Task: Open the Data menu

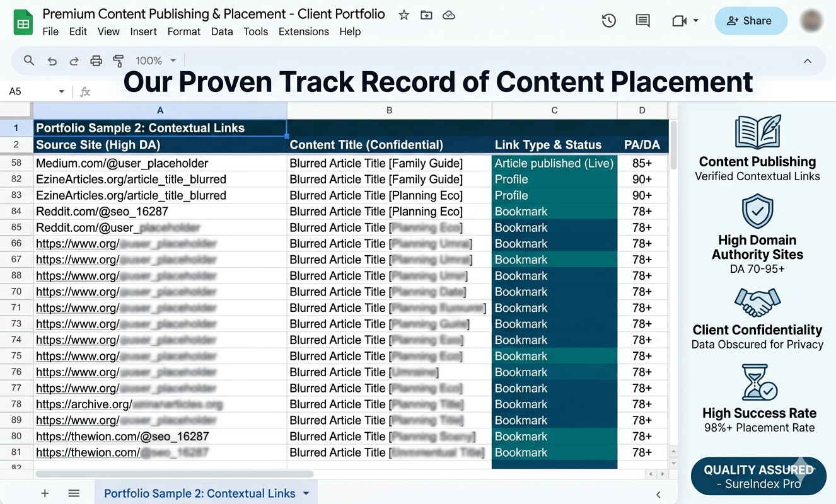Action: coord(222,31)
